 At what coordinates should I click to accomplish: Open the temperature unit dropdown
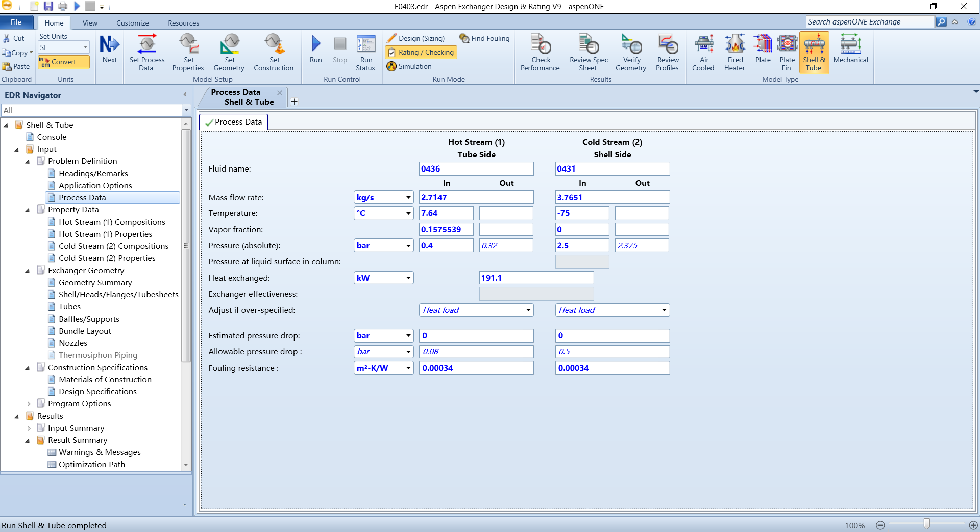click(x=409, y=213)
